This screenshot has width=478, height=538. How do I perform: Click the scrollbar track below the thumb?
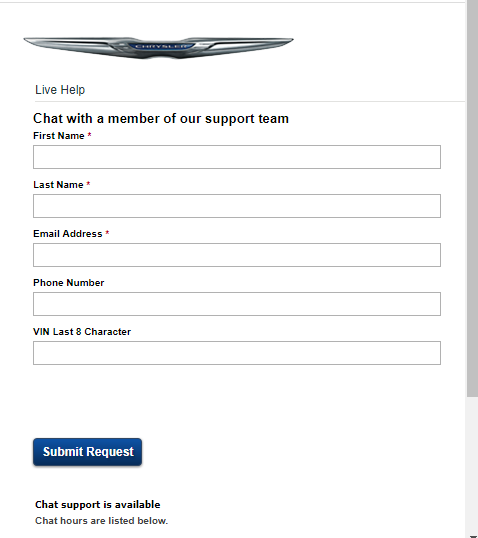(472, 463)
